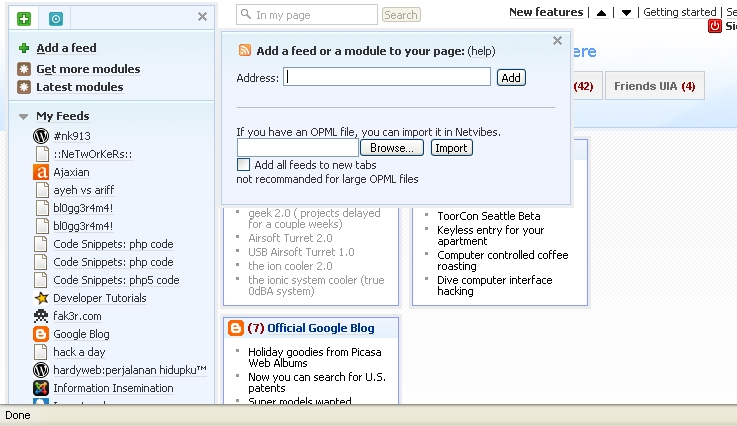Click the magnifier icon in search box
Viewport: 737px width, 426px height.
click(x=246, y=14)
